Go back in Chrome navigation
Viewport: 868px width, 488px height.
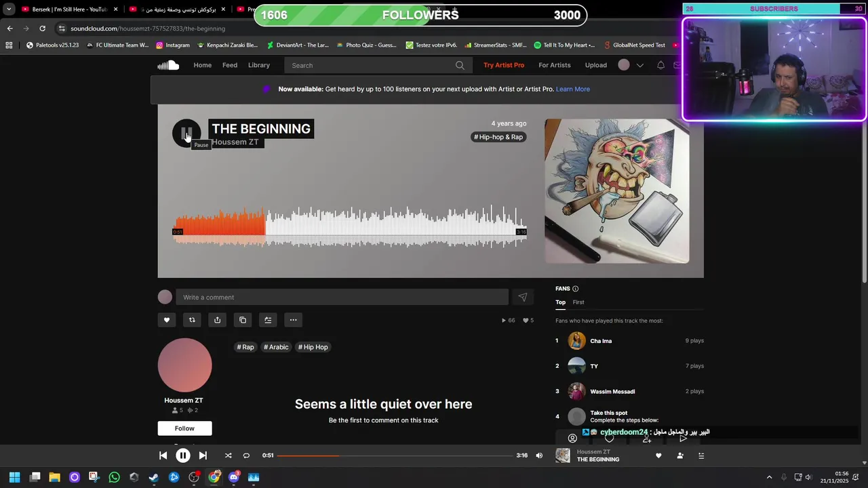pos(9,28)
